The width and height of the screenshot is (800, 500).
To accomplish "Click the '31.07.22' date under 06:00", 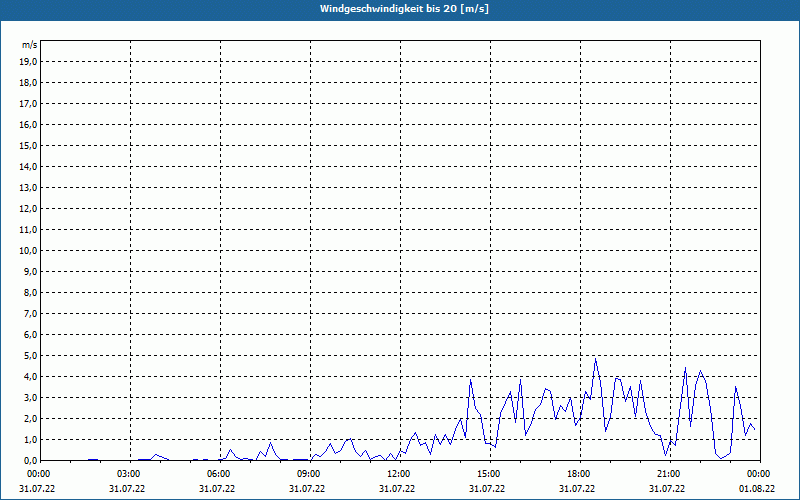I will pos(217,488).
